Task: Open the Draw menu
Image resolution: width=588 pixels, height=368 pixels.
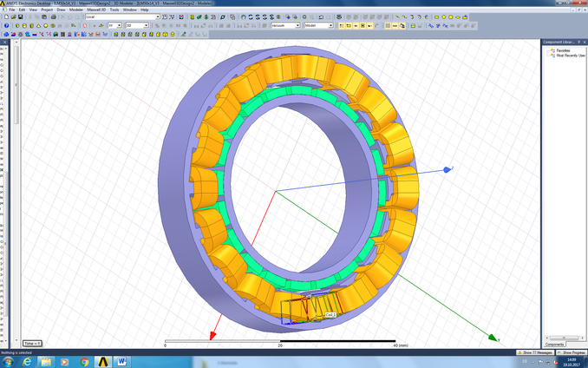Action: pos(61,10)
